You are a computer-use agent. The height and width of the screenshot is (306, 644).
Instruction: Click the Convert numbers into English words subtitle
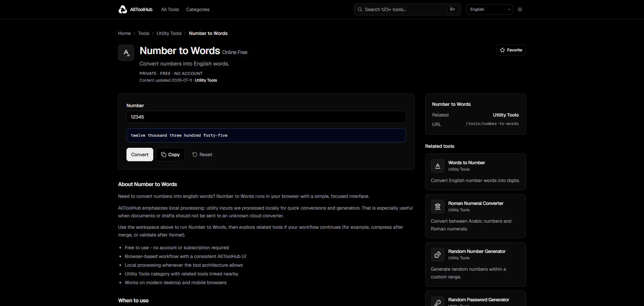click(184, 64)
